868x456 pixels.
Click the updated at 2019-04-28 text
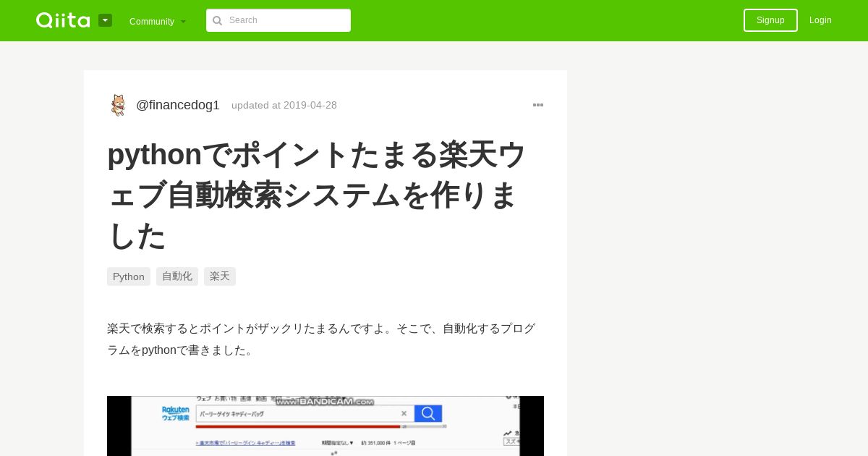click(284, 105)
